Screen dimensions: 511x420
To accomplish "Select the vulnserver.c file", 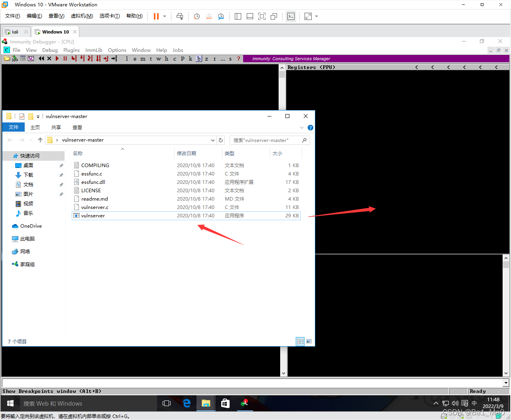I will pos(186,207).
